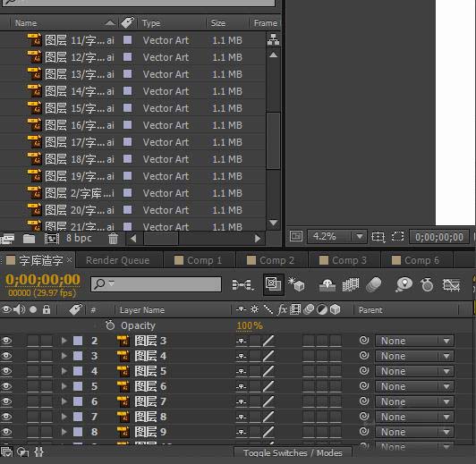Create a new folder in Project panel
Screen dimensions: 476x464
[x=30, y=239]
